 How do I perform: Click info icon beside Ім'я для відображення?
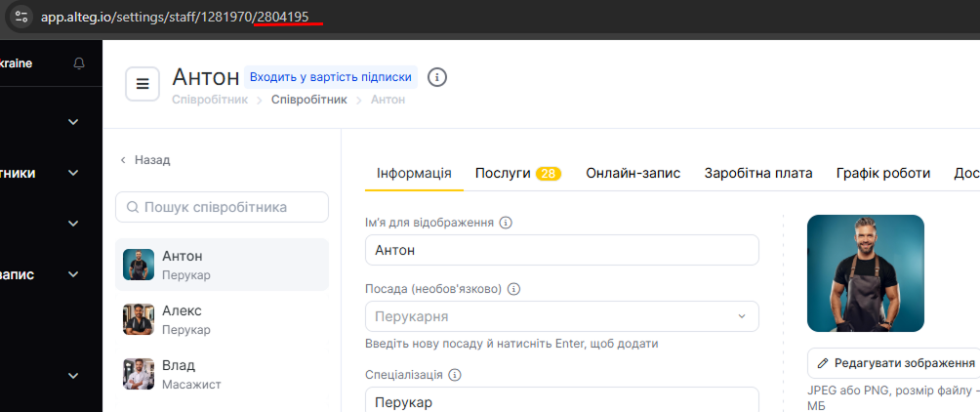pyautogui.click(x=506, y=223)
